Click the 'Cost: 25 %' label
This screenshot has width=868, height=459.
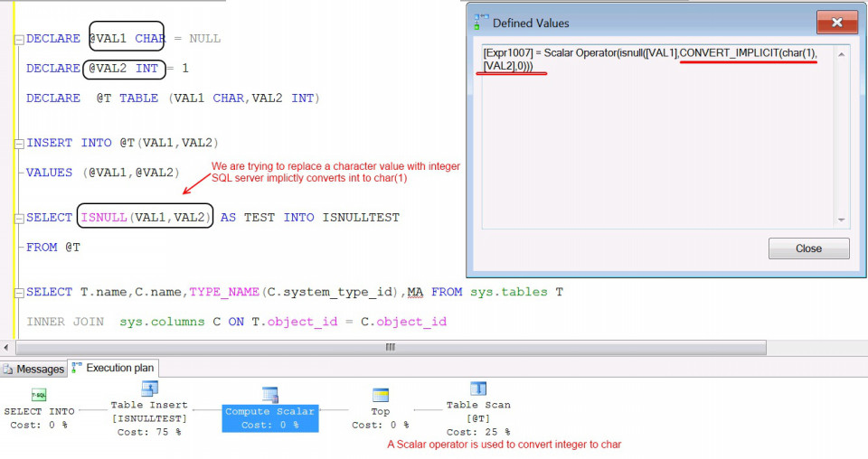[x=478, y=432]
